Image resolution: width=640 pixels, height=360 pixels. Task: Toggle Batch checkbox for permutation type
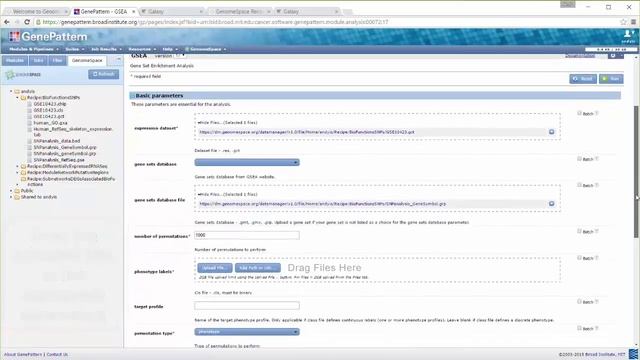click(579, 328)
